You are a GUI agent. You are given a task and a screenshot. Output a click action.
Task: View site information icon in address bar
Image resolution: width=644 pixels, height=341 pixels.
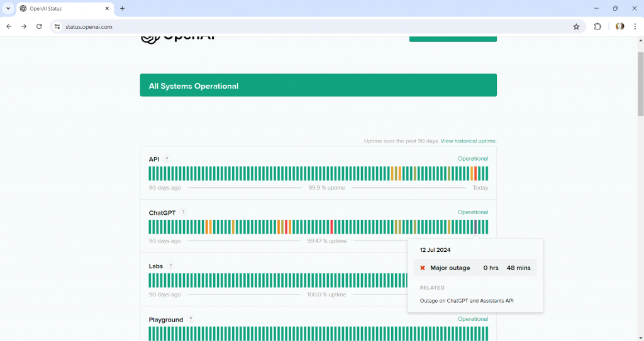[x=57, y=26]
